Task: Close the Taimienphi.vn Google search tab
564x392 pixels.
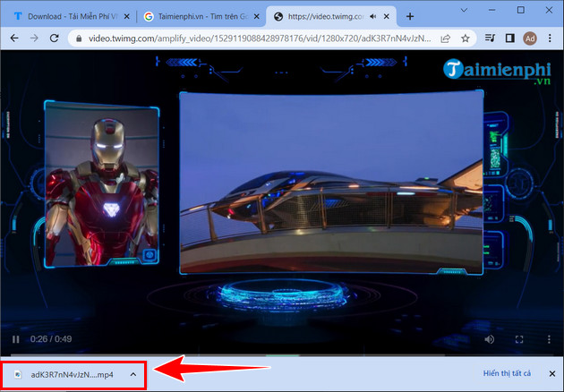Action: pyautogui.click(x=256, y=16)
